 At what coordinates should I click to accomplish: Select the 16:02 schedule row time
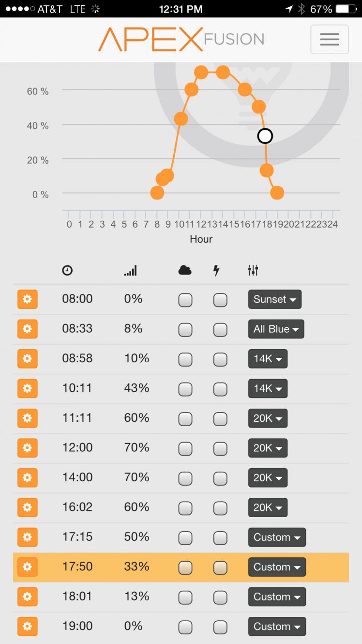coord(77,507)
